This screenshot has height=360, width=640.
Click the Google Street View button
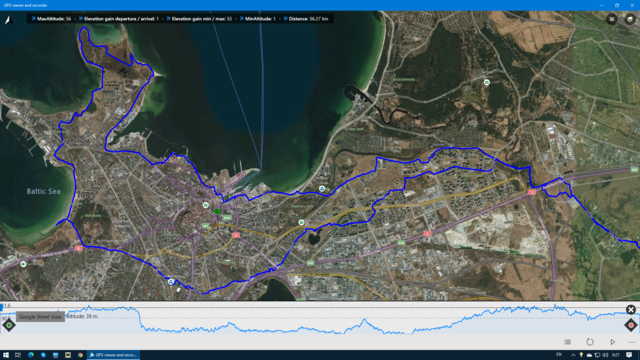[x=40, y=317]
